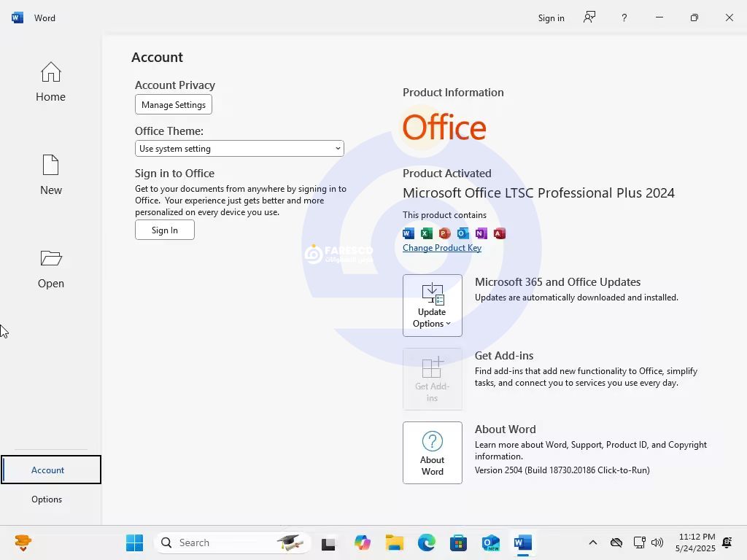Click the 'Product Activated' text

[447, 174]
